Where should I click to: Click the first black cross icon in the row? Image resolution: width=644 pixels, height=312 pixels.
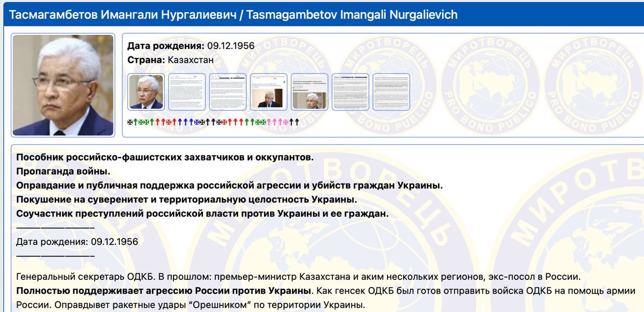(129, 122)
